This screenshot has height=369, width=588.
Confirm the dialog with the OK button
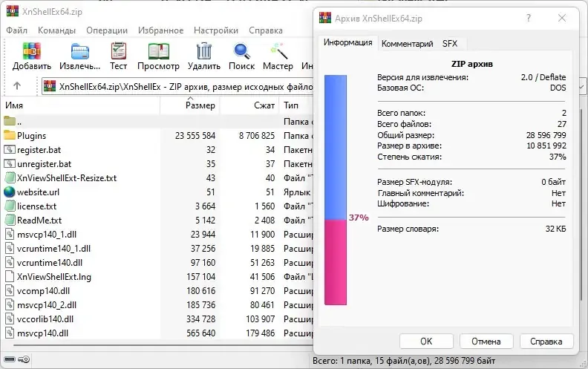click(x=426, y=342)
